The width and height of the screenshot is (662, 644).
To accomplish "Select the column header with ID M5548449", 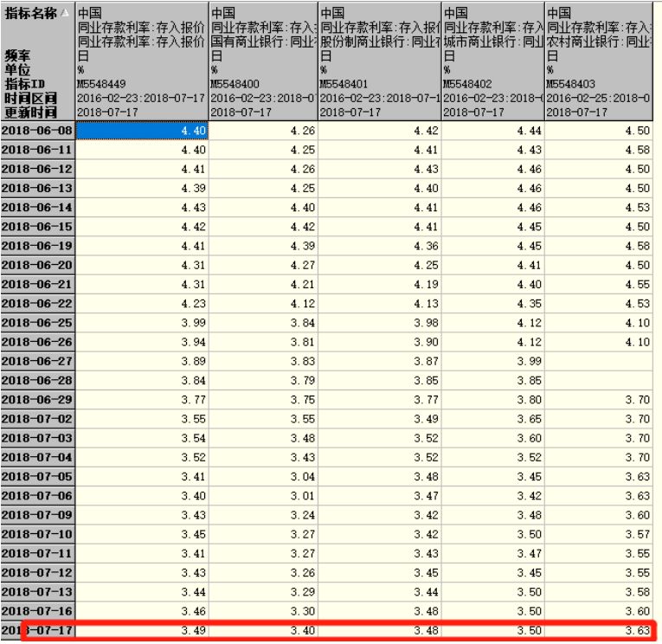I will (142, 61).
